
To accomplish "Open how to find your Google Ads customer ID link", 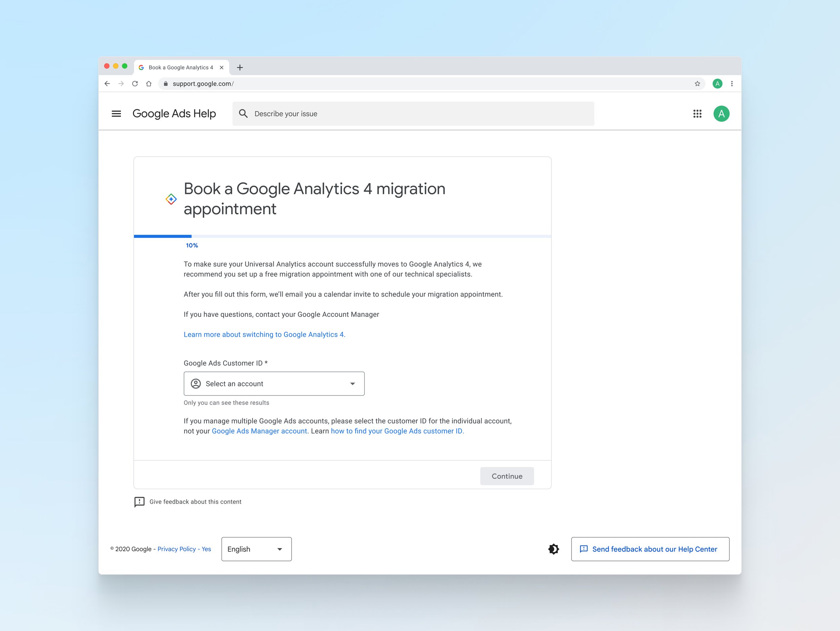I will pos(397,431).
